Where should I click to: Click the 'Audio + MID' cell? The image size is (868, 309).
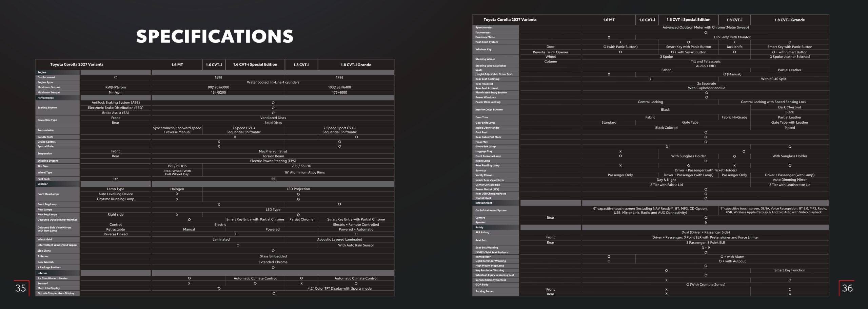tap(706, 66)
